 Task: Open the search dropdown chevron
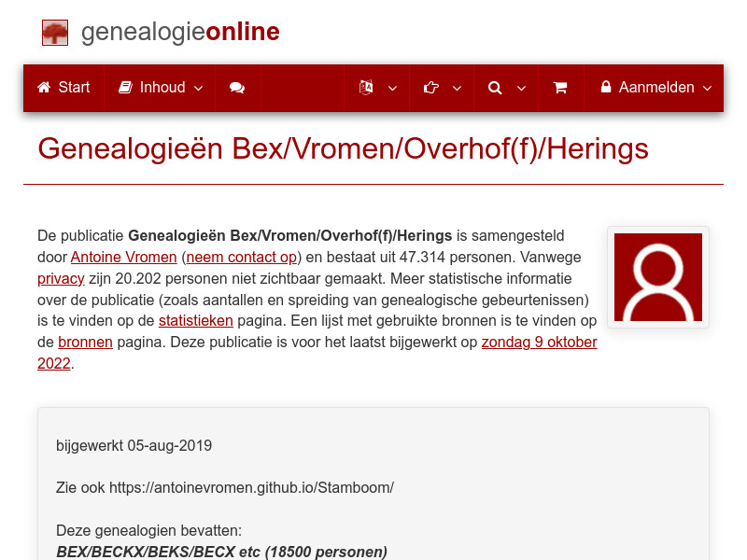click(x=521, y=89)
